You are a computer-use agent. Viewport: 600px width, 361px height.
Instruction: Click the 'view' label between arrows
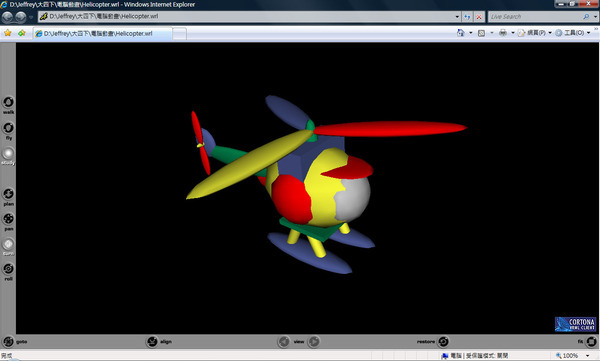(x=299, y=341)
